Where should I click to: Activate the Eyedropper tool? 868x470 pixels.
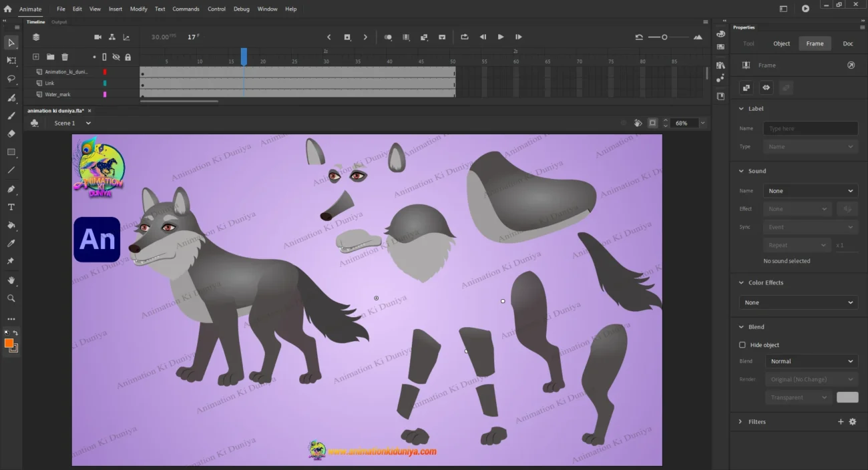coord(11,244)
